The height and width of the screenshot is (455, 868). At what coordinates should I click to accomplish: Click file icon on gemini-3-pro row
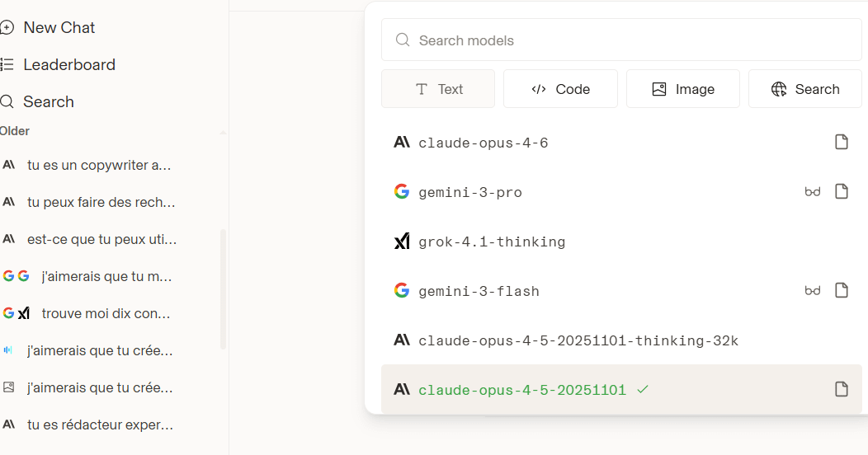(842, 191)
